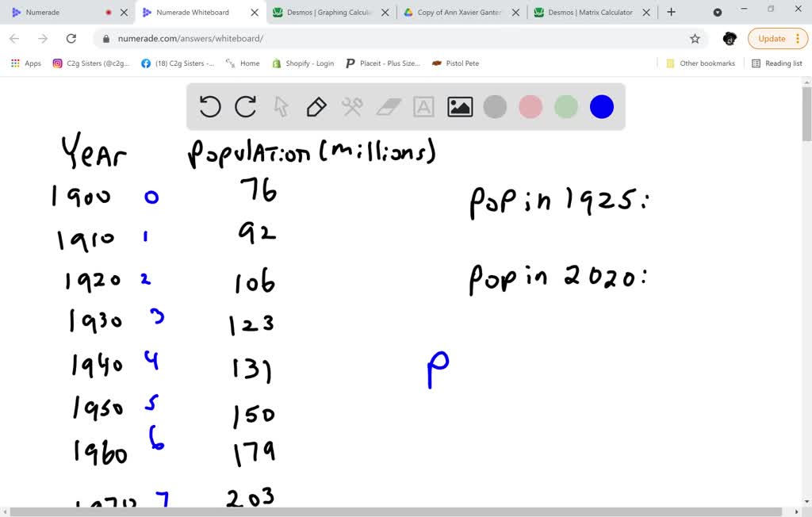Click the Redo icon on the whiteboard toolbar

pyautogui.click(x=245, y=106)
